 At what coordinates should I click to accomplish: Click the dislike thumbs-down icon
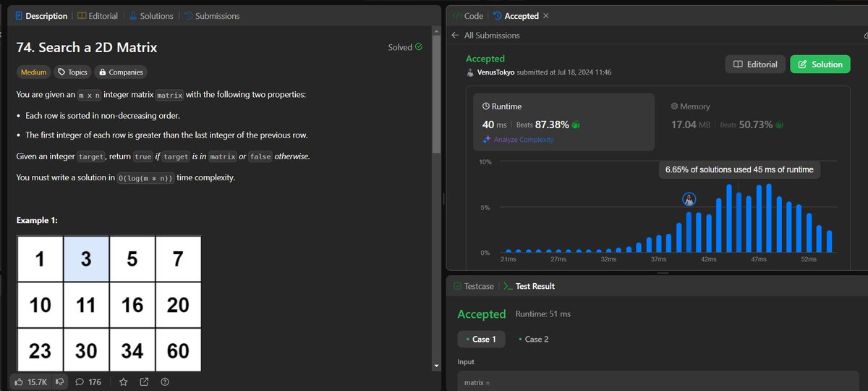[60, 382]
